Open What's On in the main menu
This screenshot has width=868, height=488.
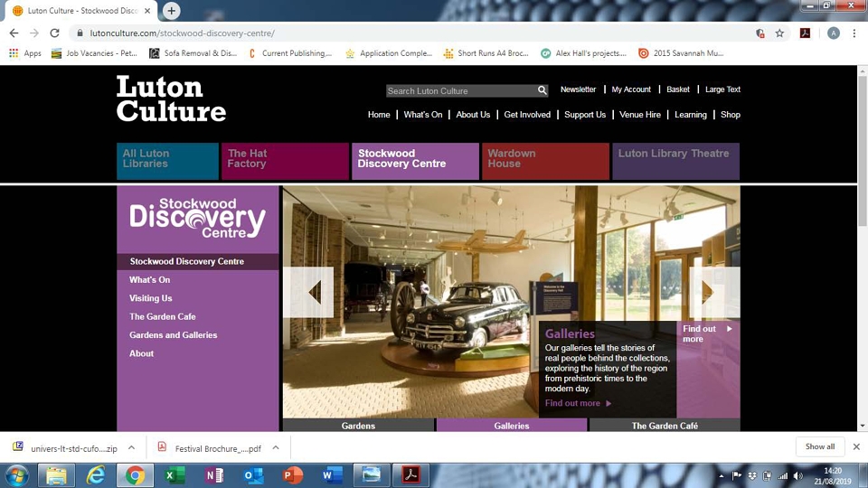click(423, 115)
